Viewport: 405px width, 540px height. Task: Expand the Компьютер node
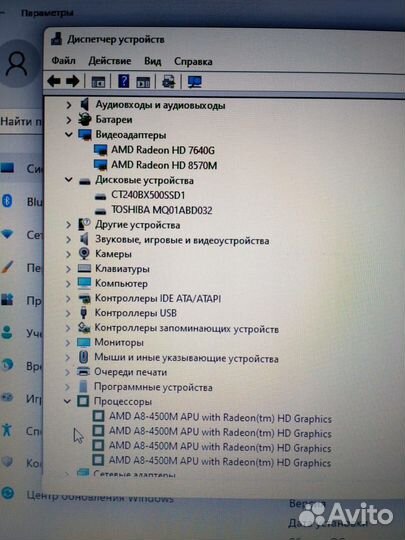pos(68,284)
